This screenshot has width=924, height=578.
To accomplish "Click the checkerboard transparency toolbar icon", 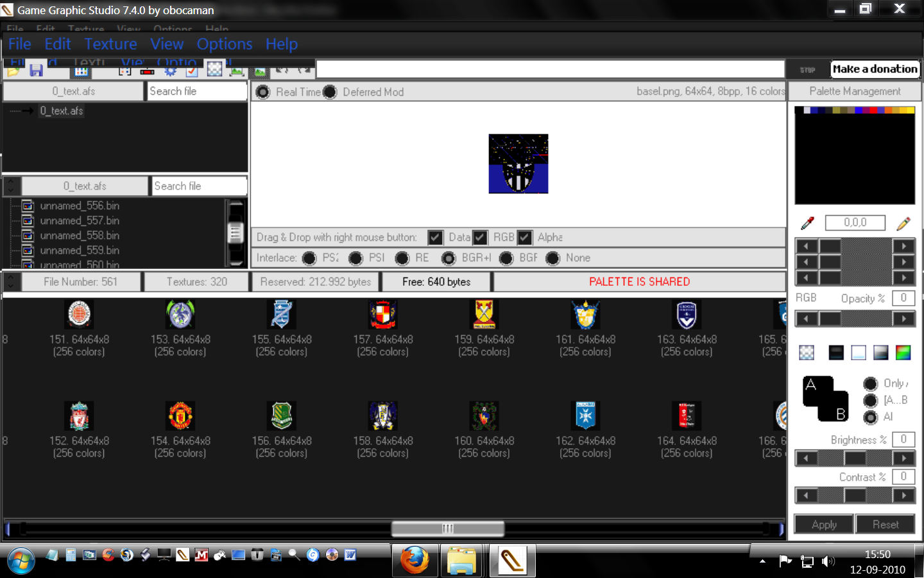I will (214, 69).
